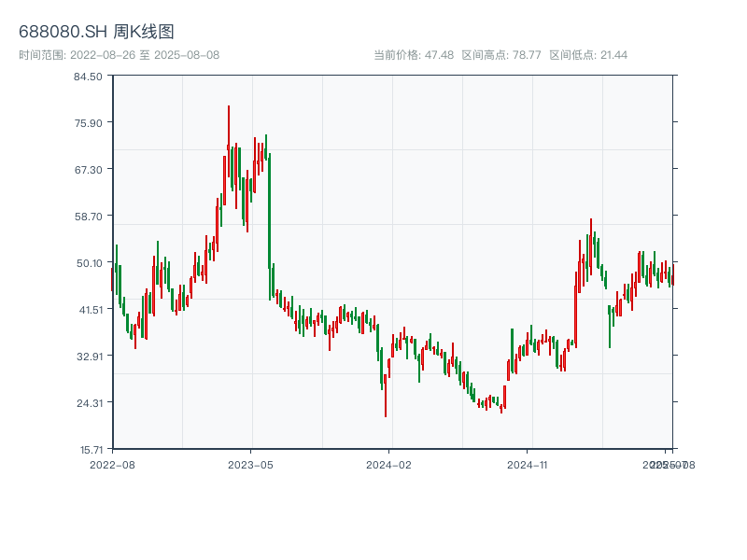This screenshot has height=560, width=747.
Task: Click the tall red candle surging from 34 to 48
Action: click(575, 309)
